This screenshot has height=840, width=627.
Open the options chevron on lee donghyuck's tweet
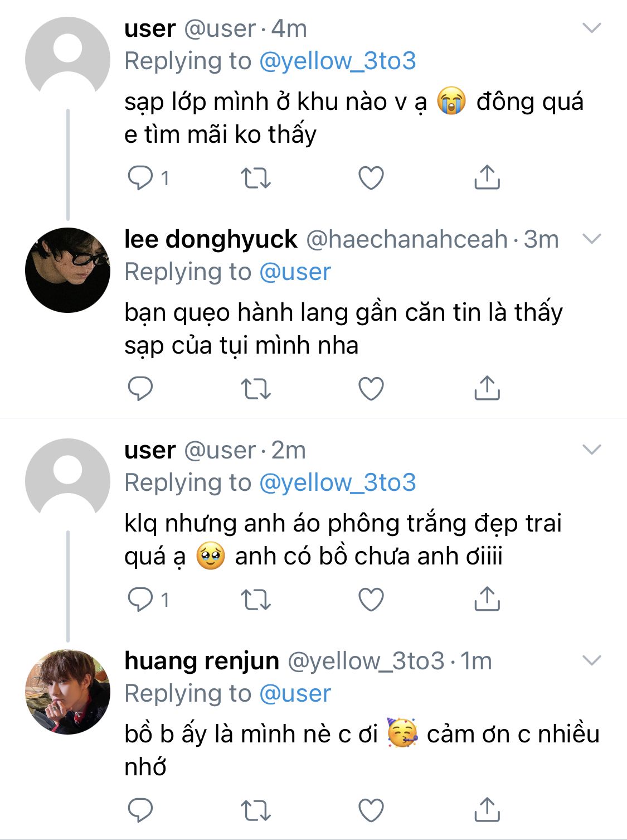point(591,239)
